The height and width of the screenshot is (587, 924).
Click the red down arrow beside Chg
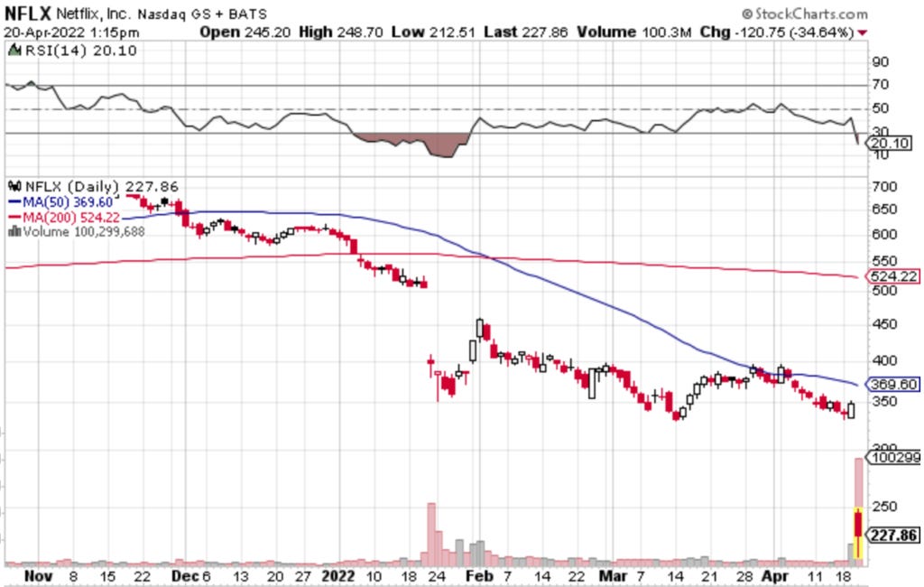[863, 33]
